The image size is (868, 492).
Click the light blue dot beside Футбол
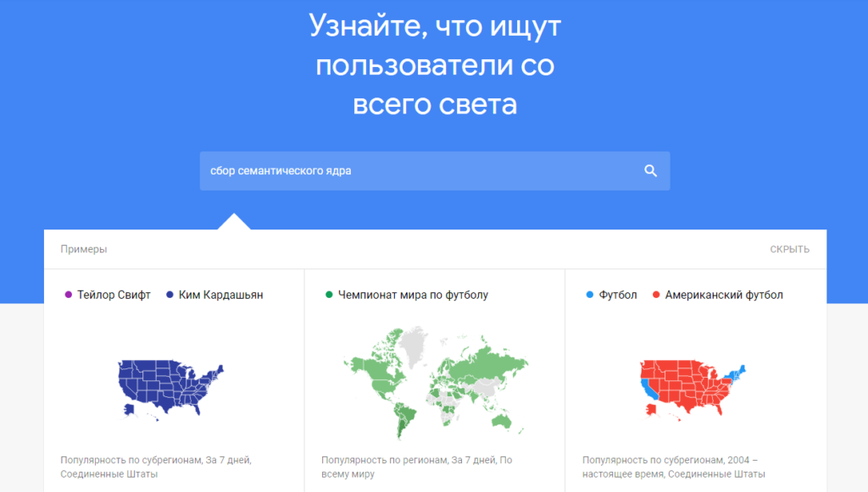[x=589, y=295]
